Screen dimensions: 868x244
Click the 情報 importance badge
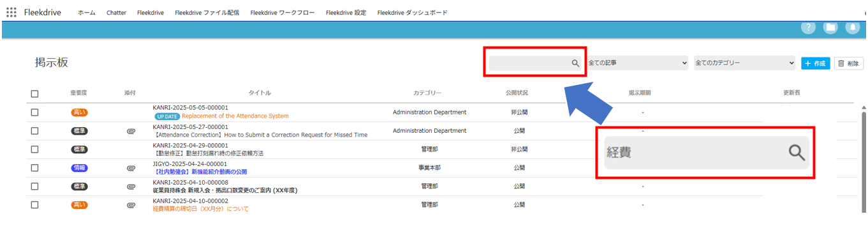point(80,168)
